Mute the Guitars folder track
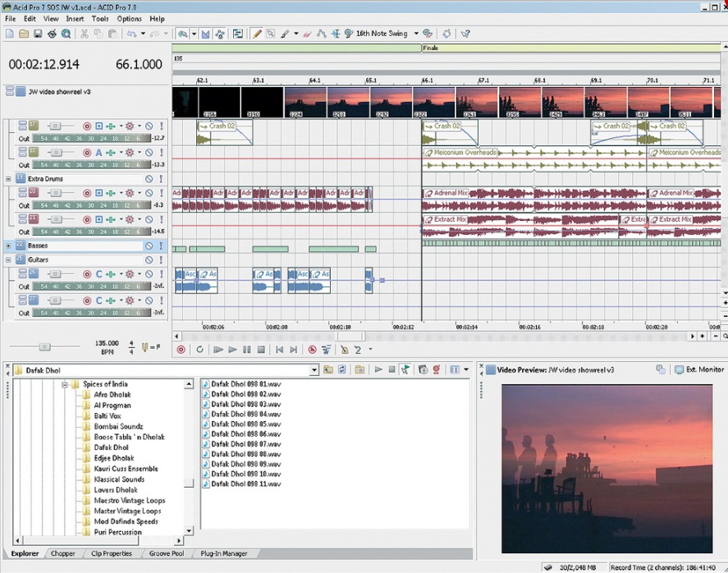The height and width of the screenshot is (573, 728). pos(149,260)
